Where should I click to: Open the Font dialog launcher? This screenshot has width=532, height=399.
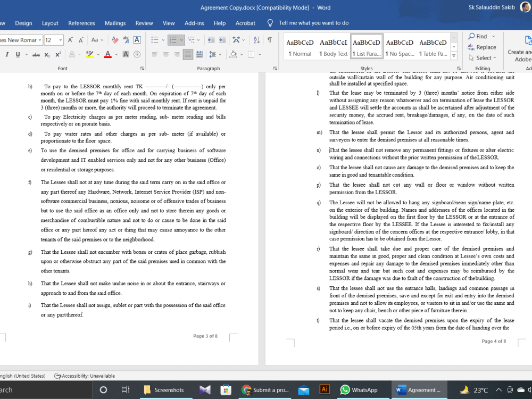pyautogui.click(x=142, y=68)
